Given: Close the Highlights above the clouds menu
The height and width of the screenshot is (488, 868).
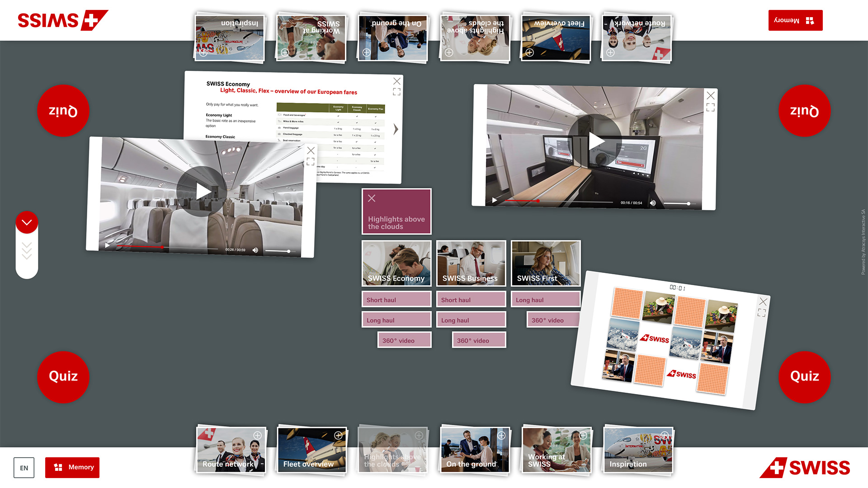Looking at the screenshot, I should [372, 198].
